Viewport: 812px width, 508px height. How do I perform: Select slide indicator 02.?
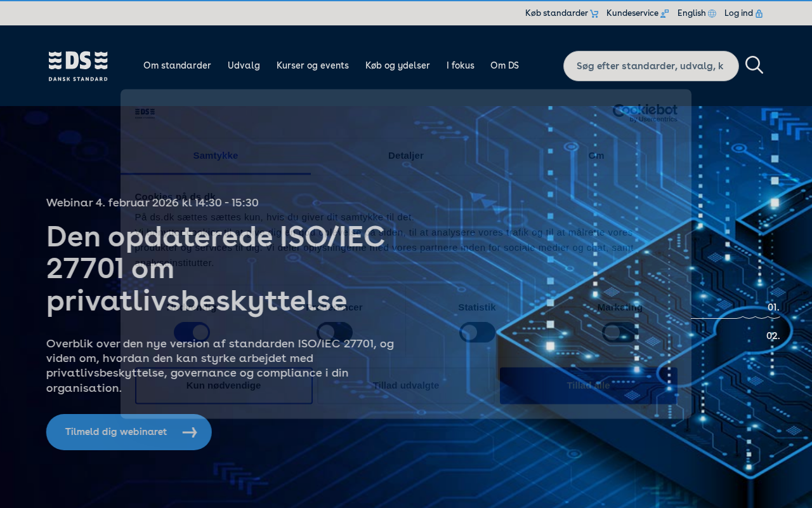[x=773, y=336]
